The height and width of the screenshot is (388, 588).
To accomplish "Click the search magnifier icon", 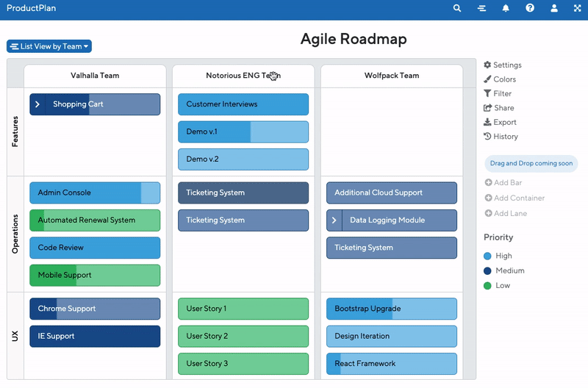I will tap(456, 8).
